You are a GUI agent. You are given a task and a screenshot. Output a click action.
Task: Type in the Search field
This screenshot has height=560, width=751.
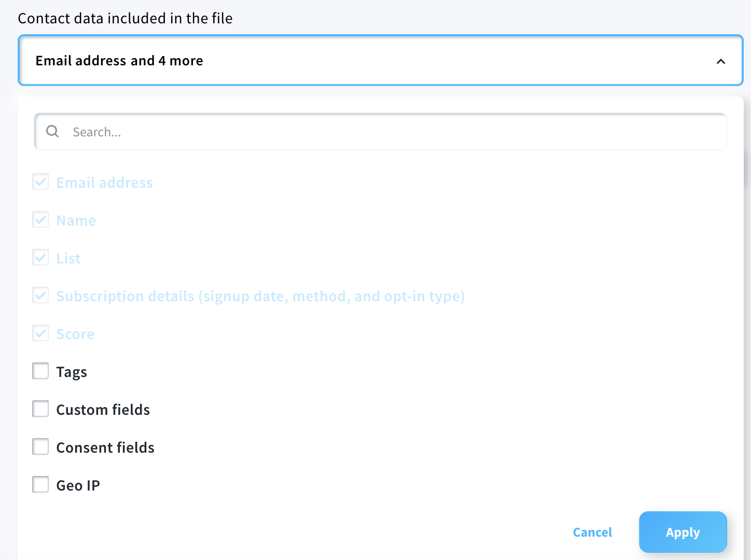pyautogui.click(x=394, y=132)
